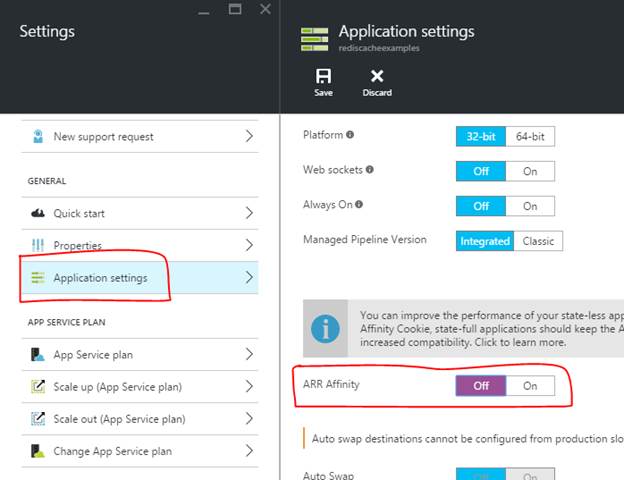Open the Application settings menu item
Viewport: 624px width, 480px height.
100,278
